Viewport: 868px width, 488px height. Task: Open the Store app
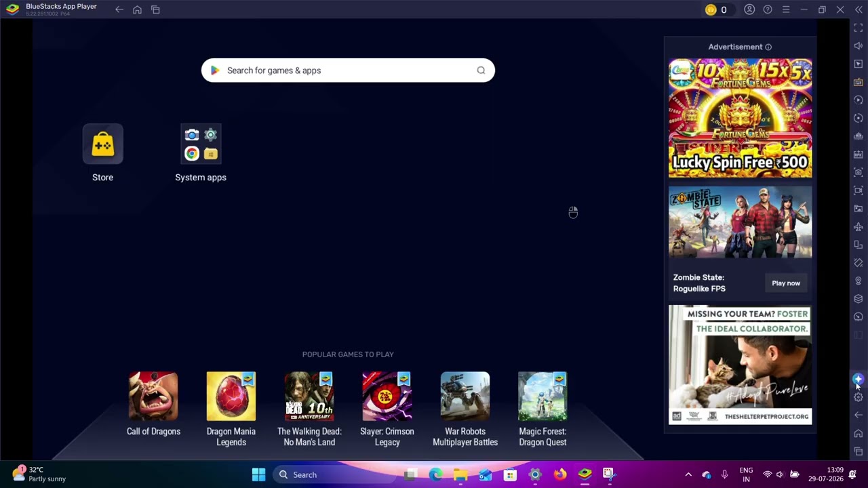click(x=103, y=144)
